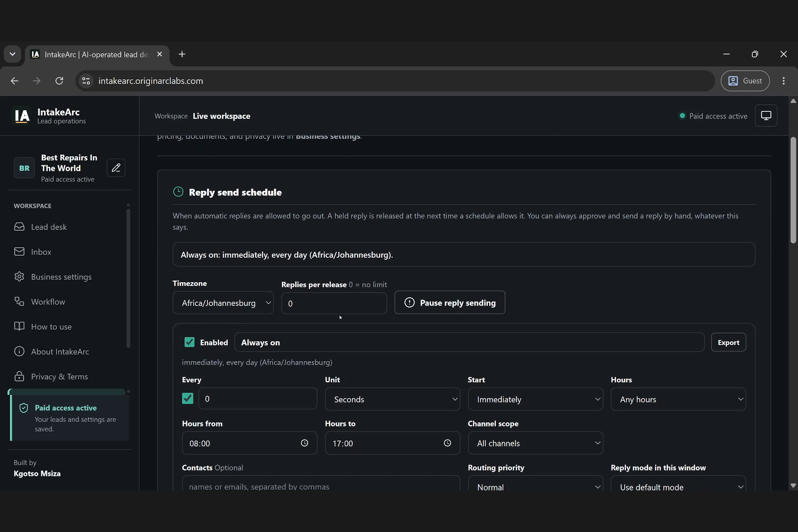Open a new browser tab
This screenshot has height=532, width=798.
(x=182, y=54)
